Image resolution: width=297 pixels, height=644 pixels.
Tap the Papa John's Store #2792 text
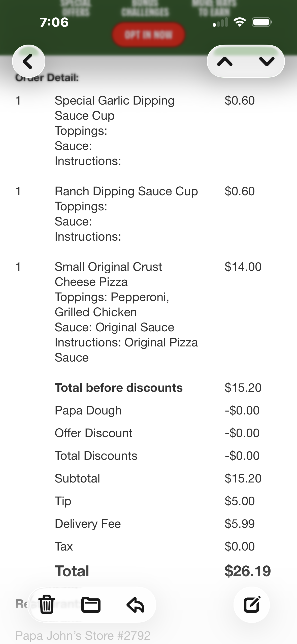tap(83, 635)
